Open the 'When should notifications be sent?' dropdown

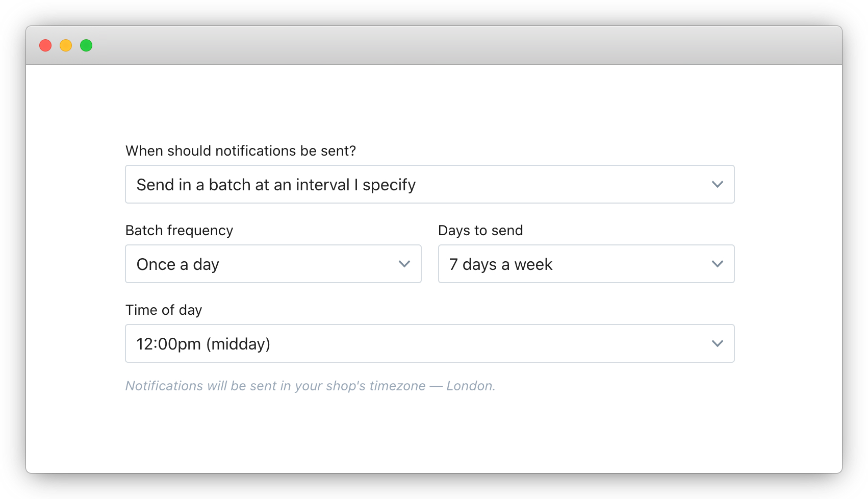coord(430,184)
